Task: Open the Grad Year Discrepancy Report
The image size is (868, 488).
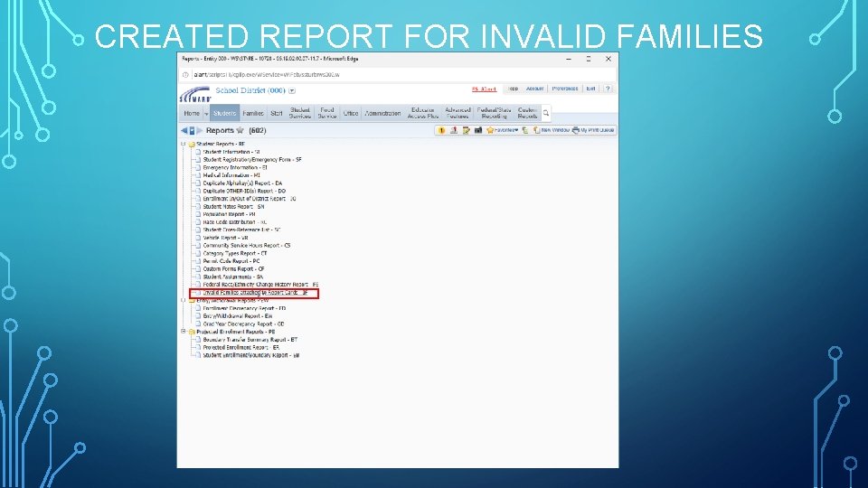Action: click(x=243, y=324)
